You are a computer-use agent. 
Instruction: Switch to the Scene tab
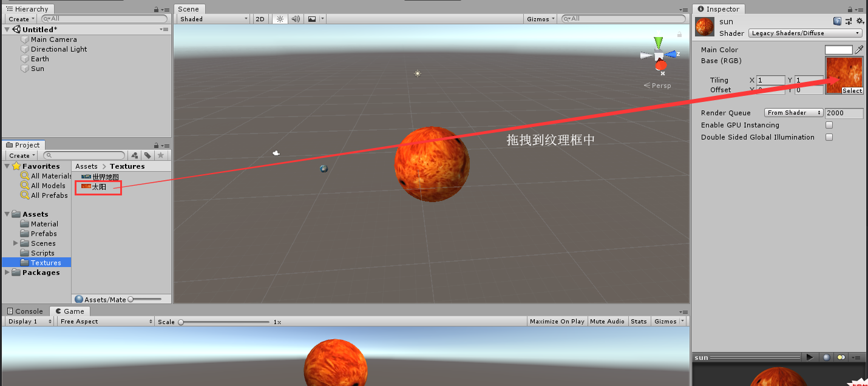(189, 8)
